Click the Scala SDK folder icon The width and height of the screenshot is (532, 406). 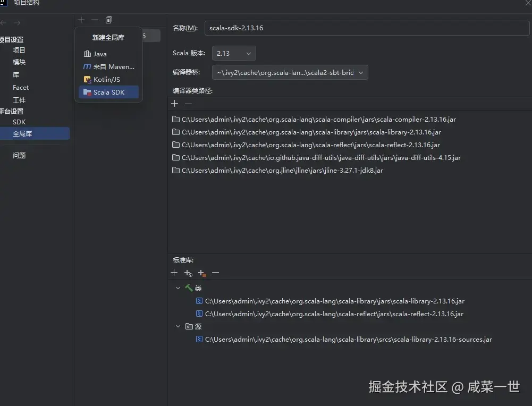(x=87, y=92)
